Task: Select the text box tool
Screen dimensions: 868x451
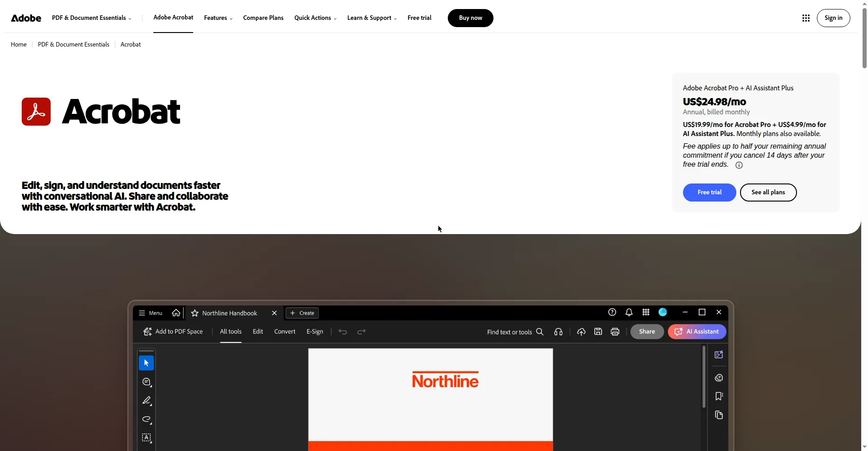Action: tap(147, 437)
